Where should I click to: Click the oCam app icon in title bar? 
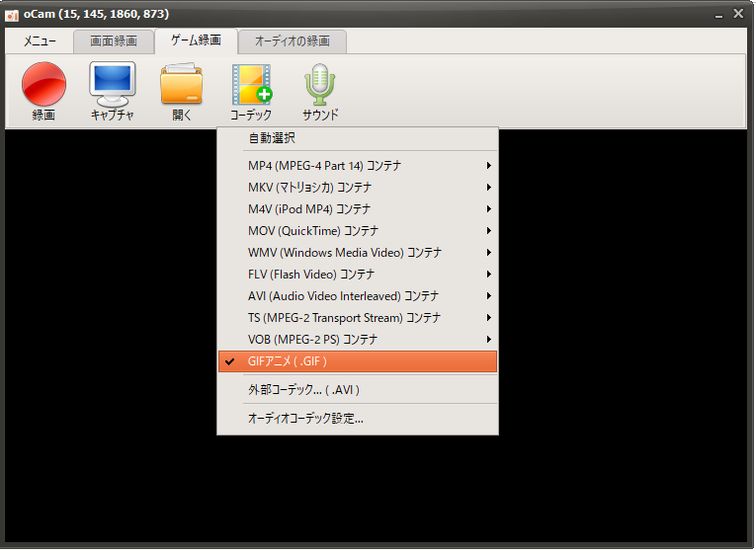[x=13, y=14]
